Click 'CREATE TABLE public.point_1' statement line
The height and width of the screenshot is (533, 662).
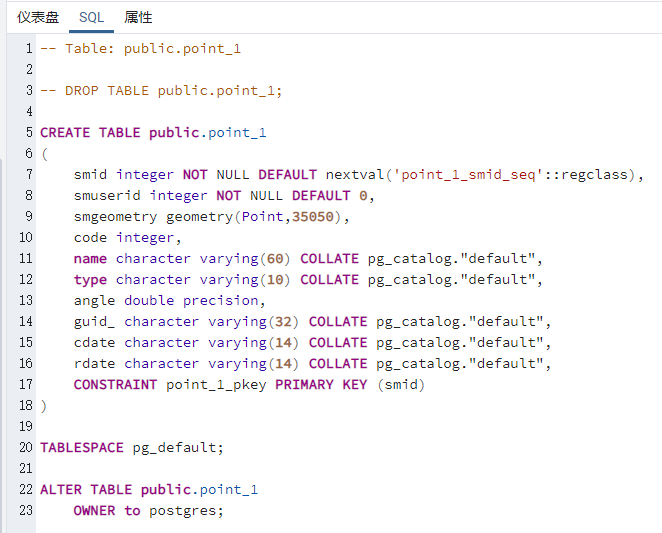(153, 133)
